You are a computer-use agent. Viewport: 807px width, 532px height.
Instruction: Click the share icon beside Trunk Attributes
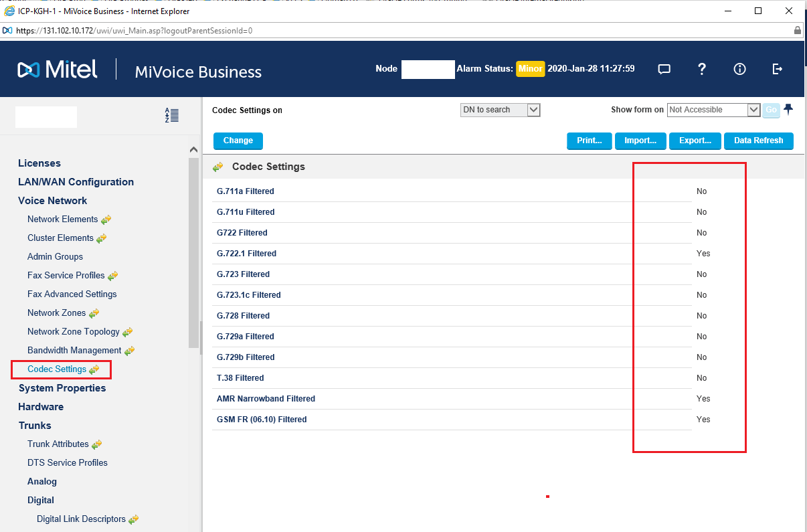[x=96, y=444]
